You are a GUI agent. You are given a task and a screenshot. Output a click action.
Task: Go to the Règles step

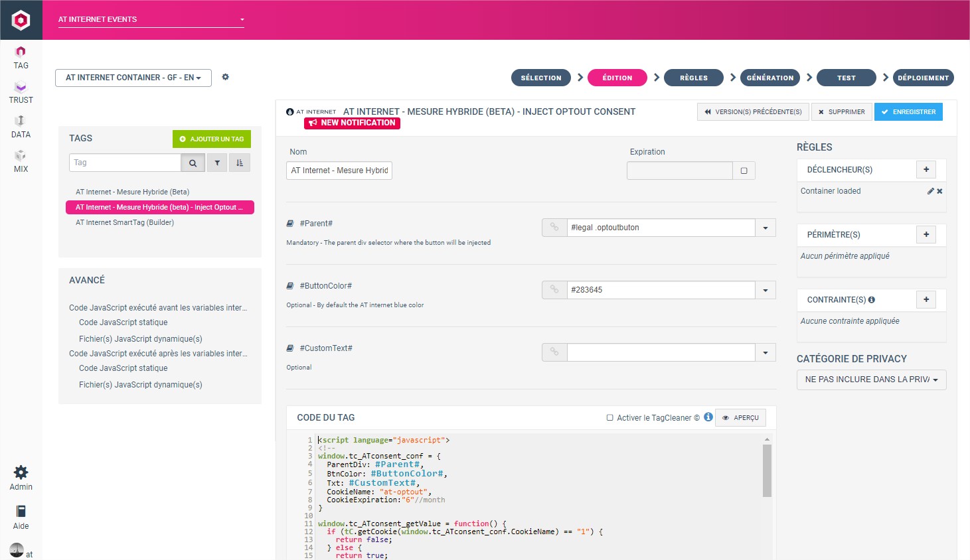point(693,78)
